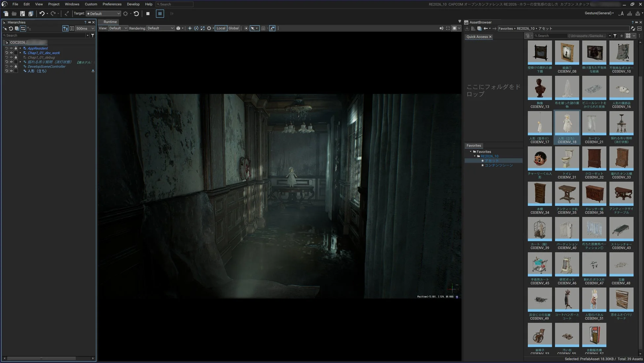Select the コンテンツシーン favorites entry
Screen dimensions: 644x363
pyautogui.click(x=499, y=165)
